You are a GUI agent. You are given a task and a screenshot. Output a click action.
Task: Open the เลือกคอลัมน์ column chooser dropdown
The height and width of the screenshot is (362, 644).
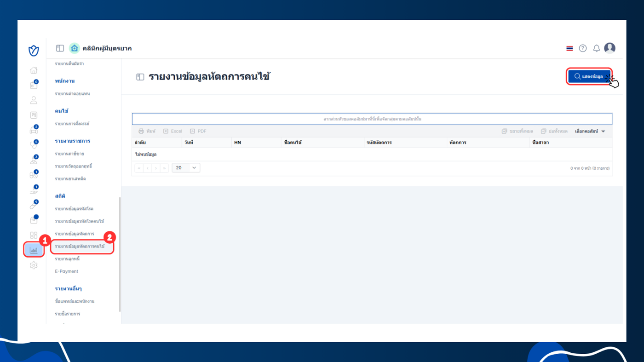point(590,131)
